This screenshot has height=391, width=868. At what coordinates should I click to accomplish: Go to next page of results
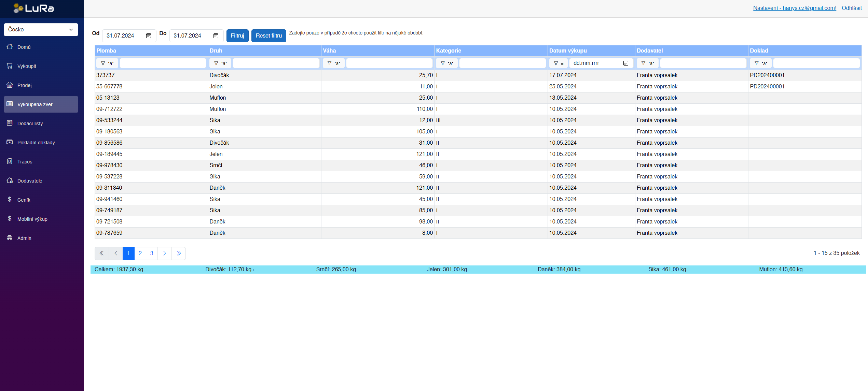165,253
